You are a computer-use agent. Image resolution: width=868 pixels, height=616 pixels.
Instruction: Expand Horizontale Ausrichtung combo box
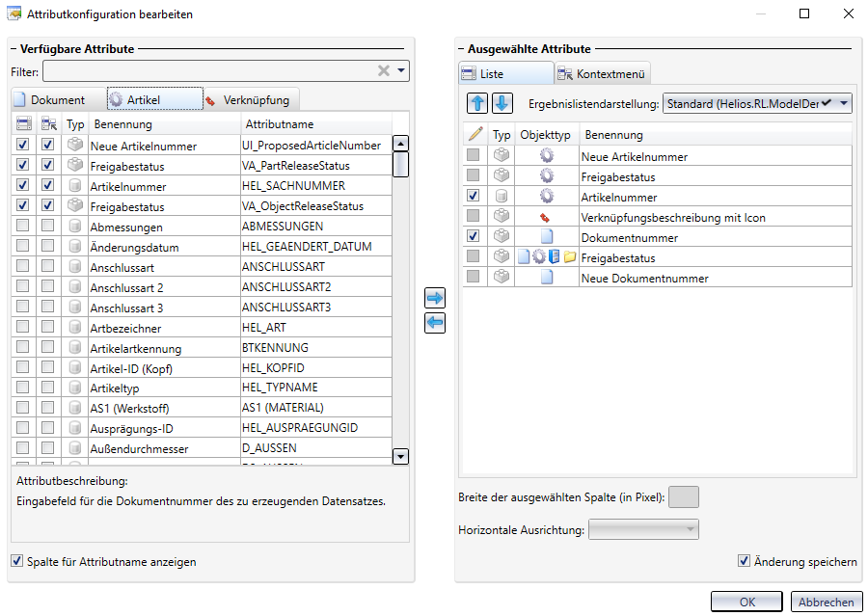tap(689, 529)
